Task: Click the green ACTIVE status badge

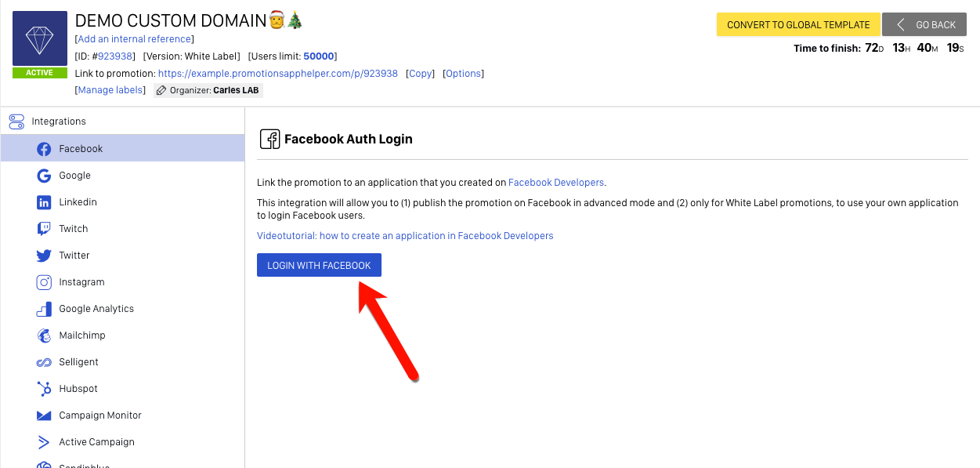Action: pyautogui.click(x=39, y=73)
